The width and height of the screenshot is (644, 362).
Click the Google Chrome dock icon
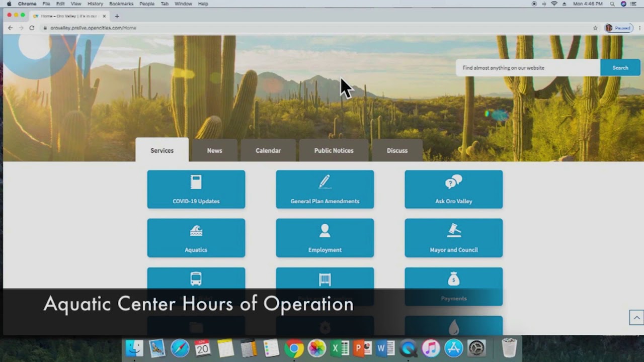tap(294, 348)
